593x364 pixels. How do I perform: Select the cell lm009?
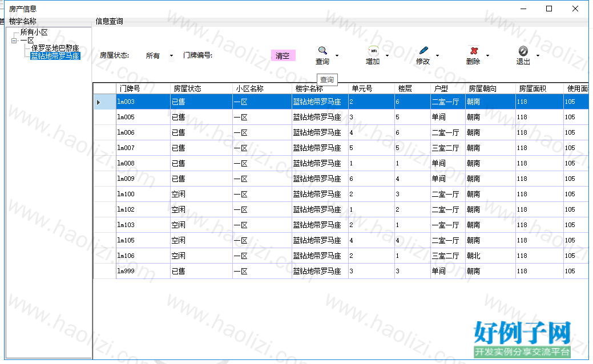(x=143, y=179)
